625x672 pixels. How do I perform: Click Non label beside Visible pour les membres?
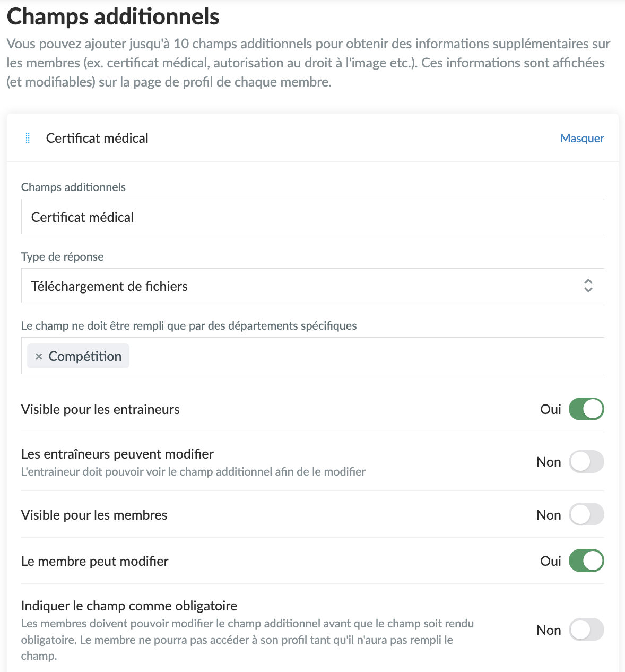point(549,515)
